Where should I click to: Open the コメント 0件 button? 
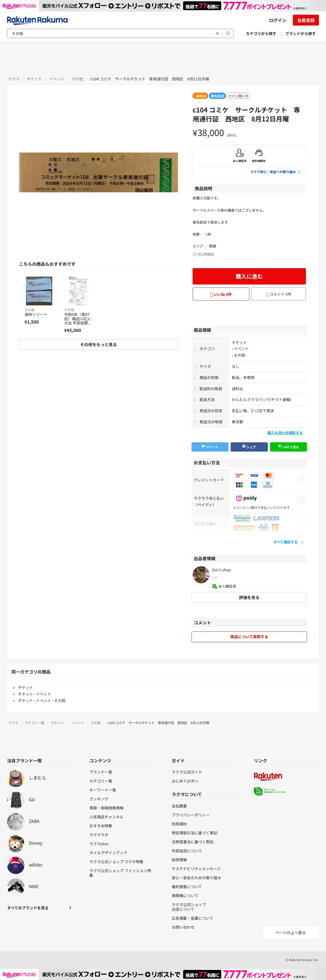[x=278, y=294]
